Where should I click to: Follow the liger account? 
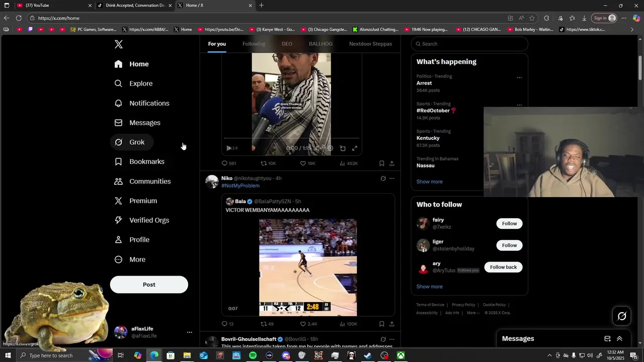point(509,245)
